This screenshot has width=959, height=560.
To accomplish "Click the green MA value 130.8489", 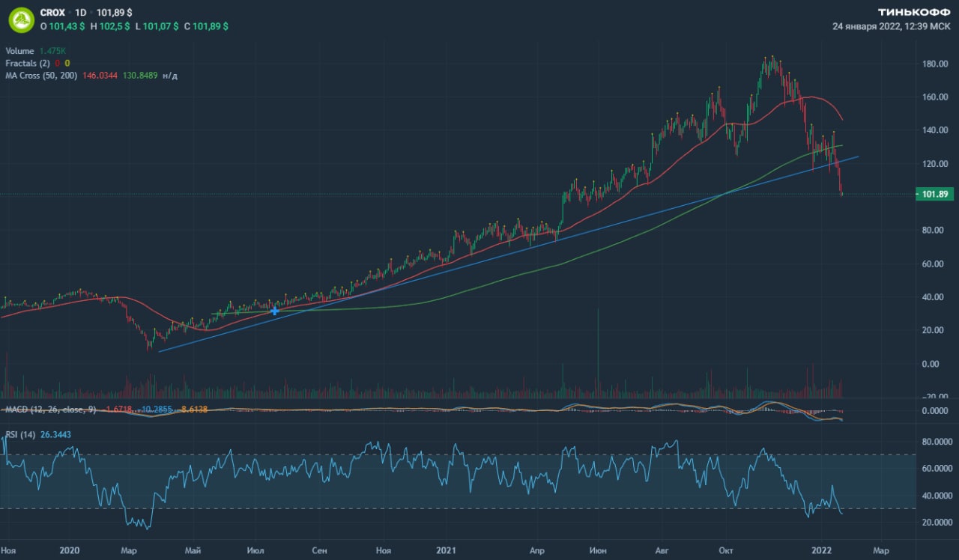I will click(x=139, y=76).
